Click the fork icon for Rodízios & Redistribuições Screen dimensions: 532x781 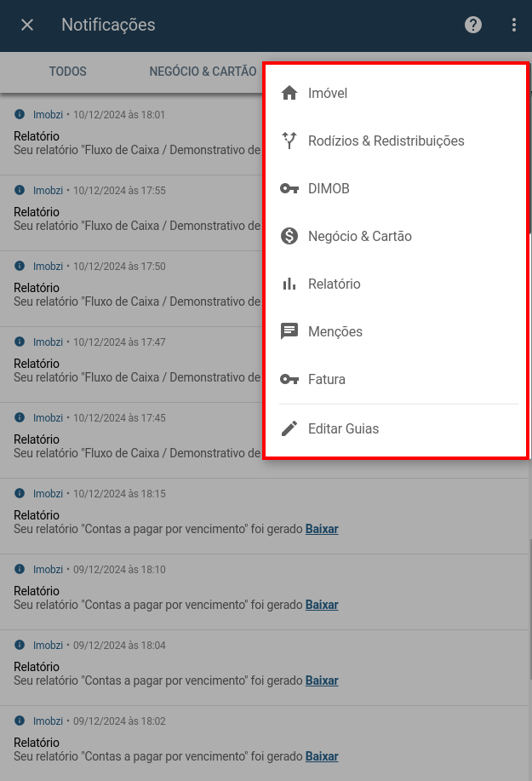(289, 141)
